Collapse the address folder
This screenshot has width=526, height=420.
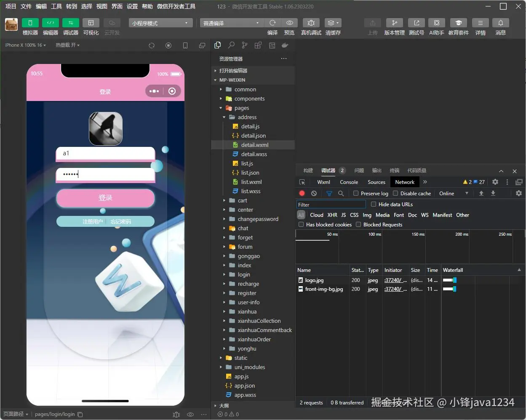(247, 117)
